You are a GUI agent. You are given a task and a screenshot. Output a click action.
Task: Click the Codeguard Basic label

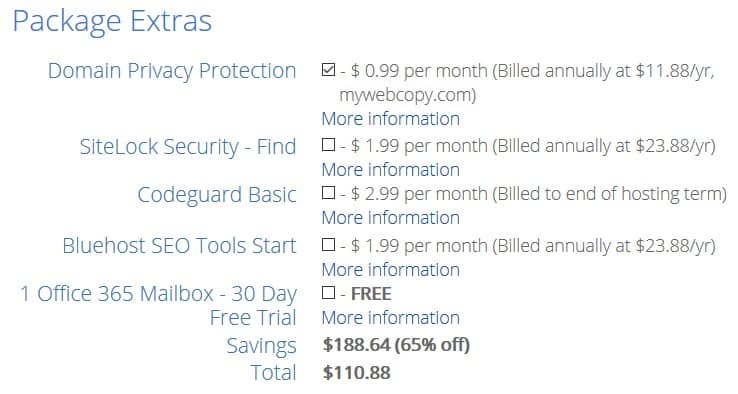coord(217,195)
